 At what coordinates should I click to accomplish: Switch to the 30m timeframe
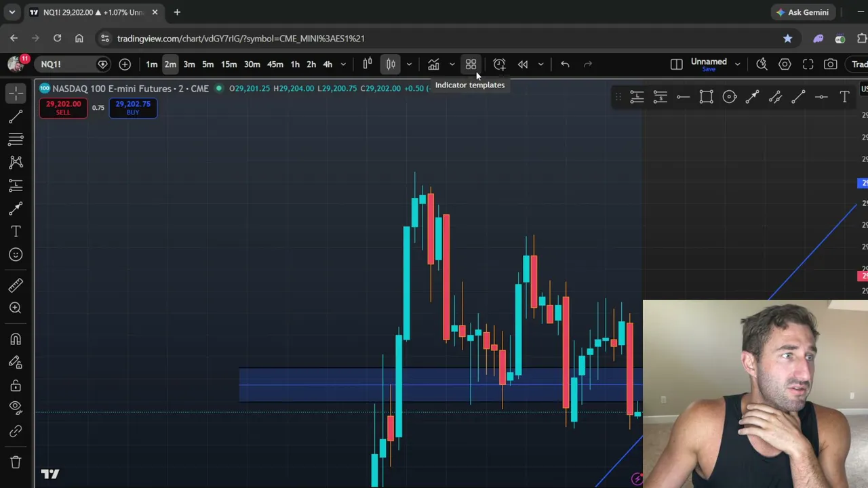coord(252,64)
